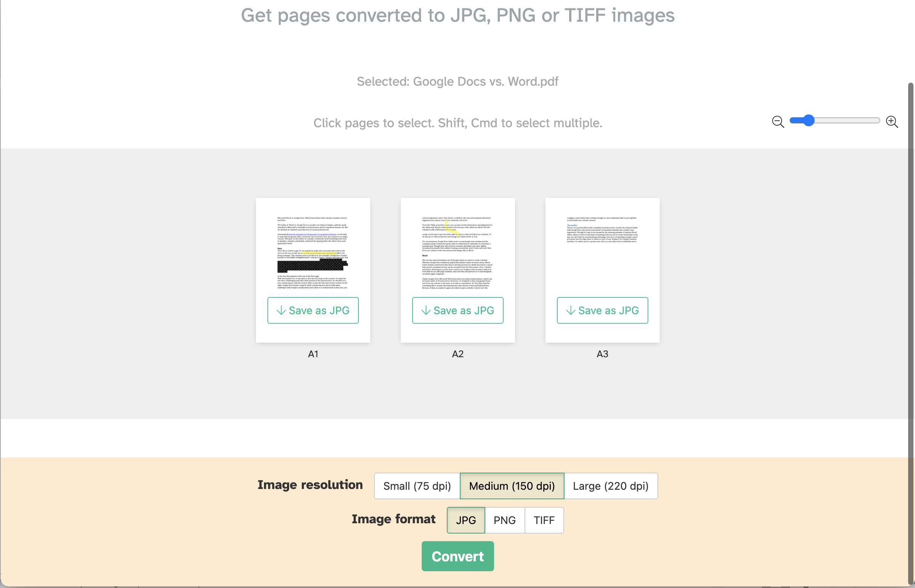915x588 pixels.
Task: Click the download arrow icon on A1
Action: tap(281, 310)
